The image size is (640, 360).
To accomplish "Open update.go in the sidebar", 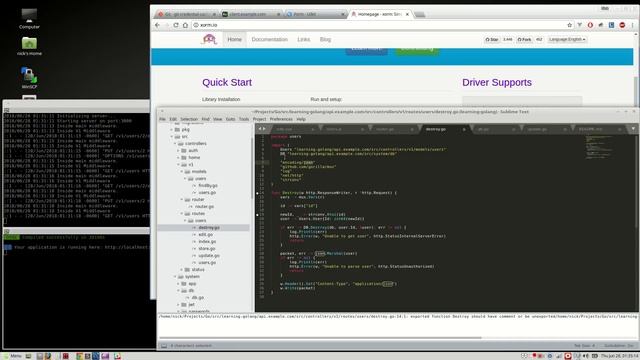I will pyautogui.click(x=209, y=256).
